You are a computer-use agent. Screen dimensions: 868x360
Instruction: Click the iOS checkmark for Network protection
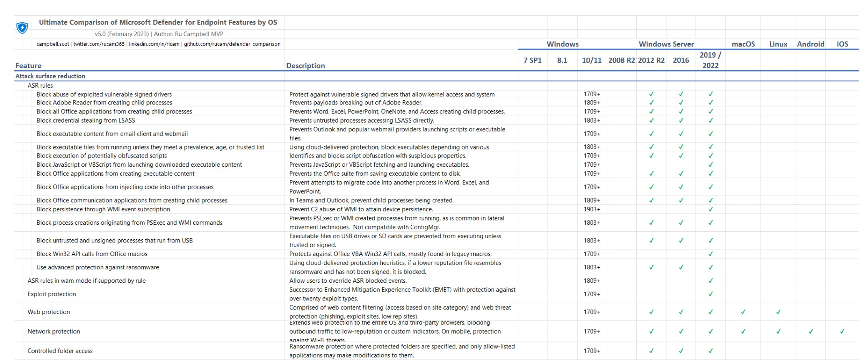[842, 331]
